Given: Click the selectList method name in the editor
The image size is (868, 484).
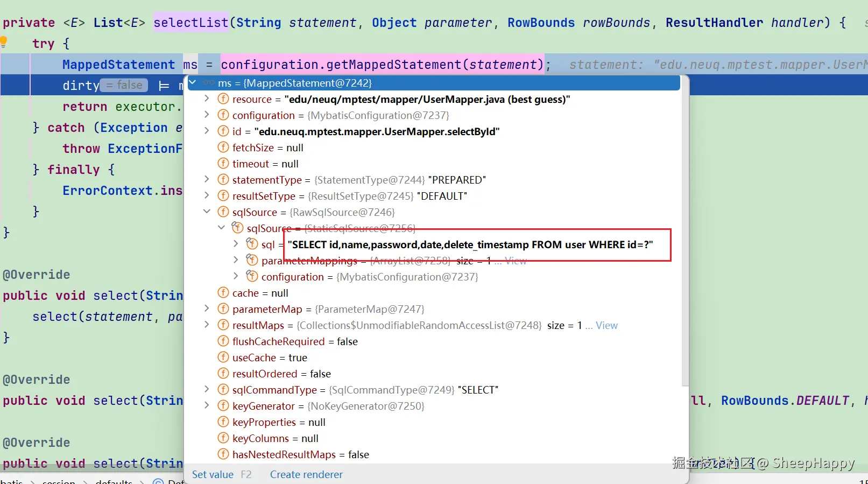Looking at the screenshot, I should 191,23.
